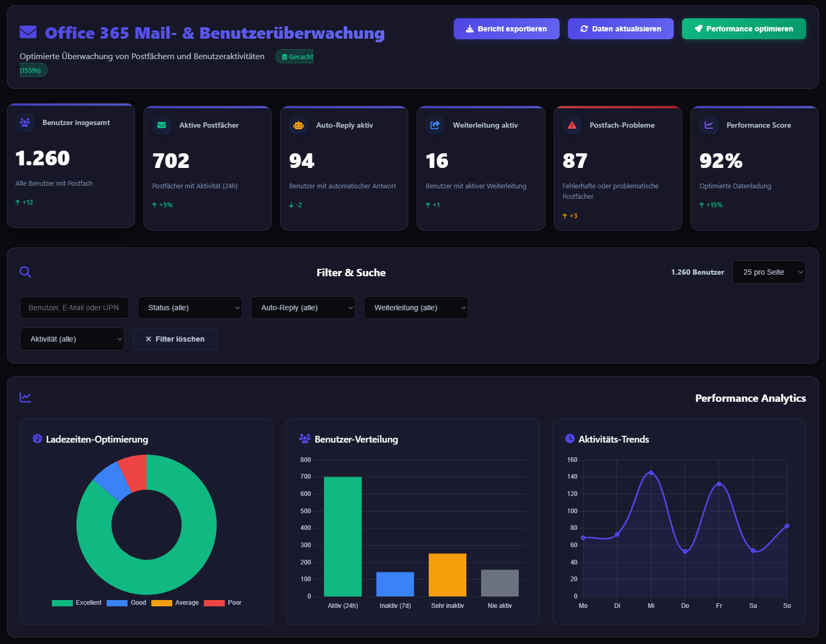
Task: Click the 87 value on Postfach-Probleme
Action: [575, 161]
